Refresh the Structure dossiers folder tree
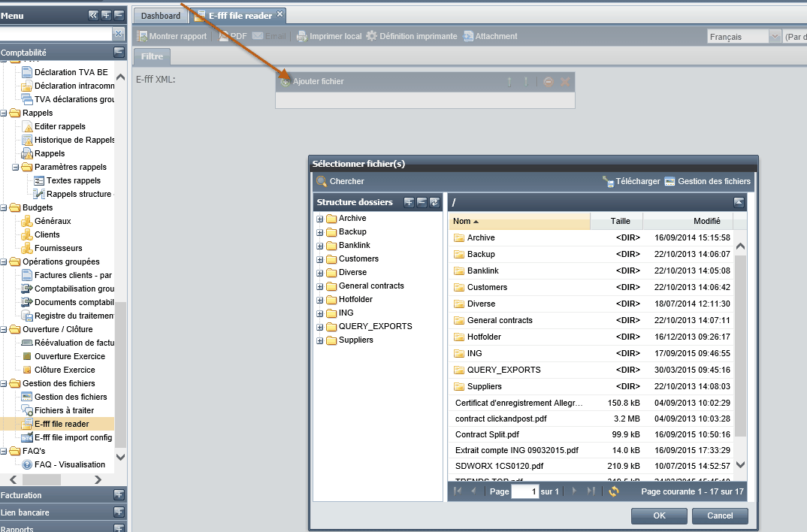 coord(435,202)
